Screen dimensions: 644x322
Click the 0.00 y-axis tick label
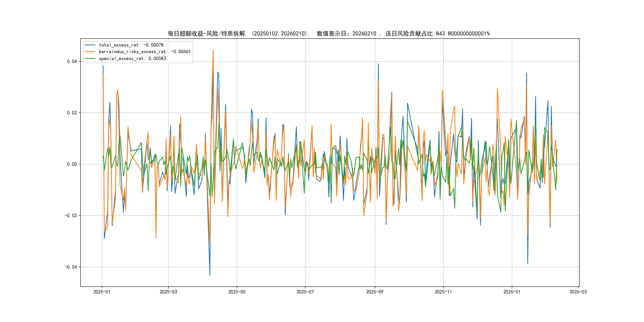tap(72, 164)
